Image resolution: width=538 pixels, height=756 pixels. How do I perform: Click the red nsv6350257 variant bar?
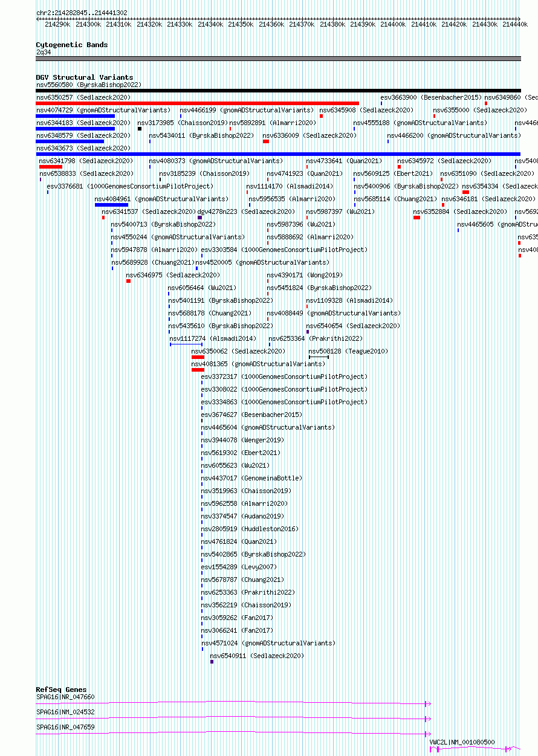198,103
